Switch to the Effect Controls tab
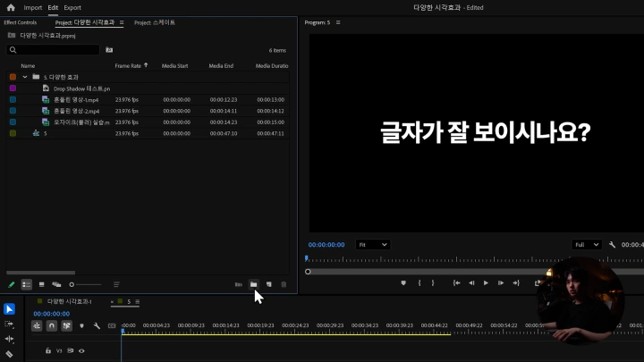The height and width of the screenshot is (362, 644). [21, 22]
